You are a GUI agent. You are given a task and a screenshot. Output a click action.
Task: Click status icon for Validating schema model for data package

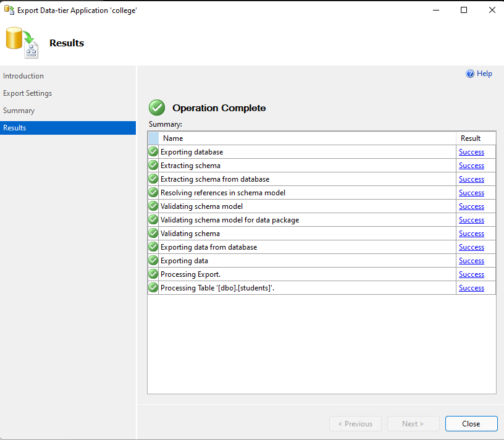coord(153,219)
